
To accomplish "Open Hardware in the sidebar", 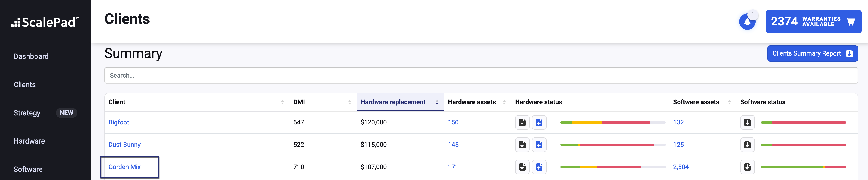I will (x=29, y=141).
